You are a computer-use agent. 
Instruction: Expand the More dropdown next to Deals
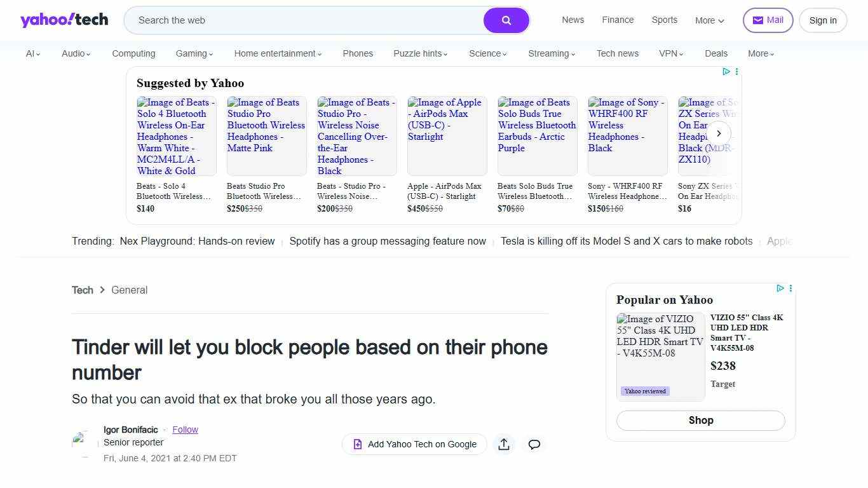pos(760,53)
